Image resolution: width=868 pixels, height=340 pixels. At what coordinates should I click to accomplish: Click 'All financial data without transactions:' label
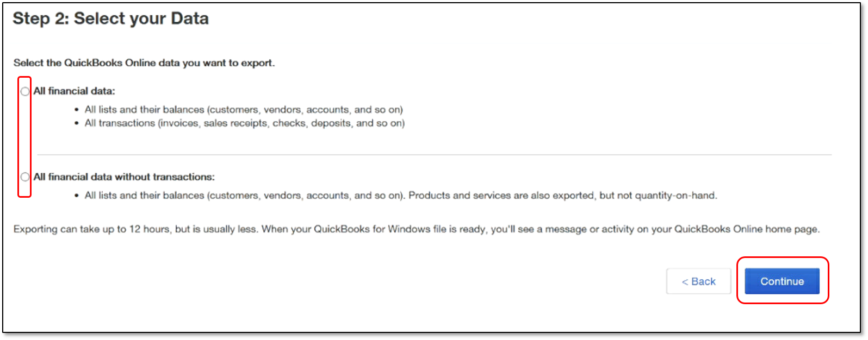[124, 177]
